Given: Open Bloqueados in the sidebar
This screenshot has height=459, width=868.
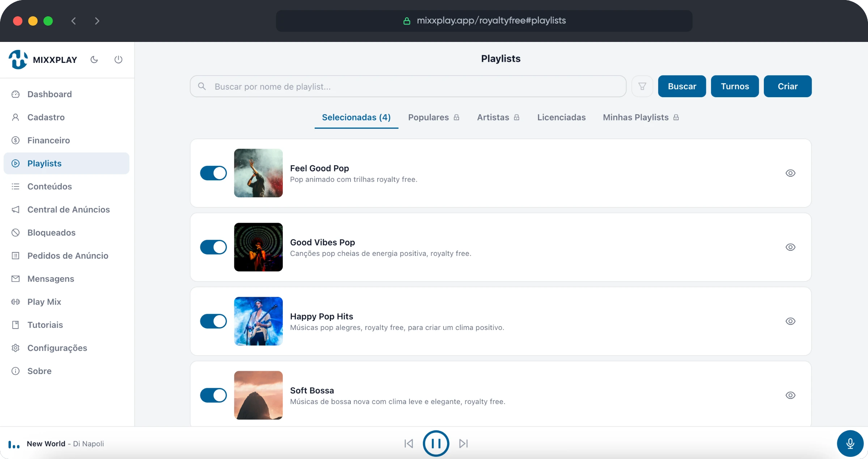Looking at the screenshot, I should 67,233.
